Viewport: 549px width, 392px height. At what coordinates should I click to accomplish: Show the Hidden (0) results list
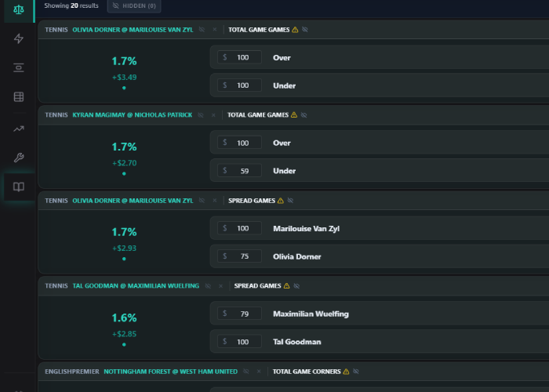[x=134, y=6]
